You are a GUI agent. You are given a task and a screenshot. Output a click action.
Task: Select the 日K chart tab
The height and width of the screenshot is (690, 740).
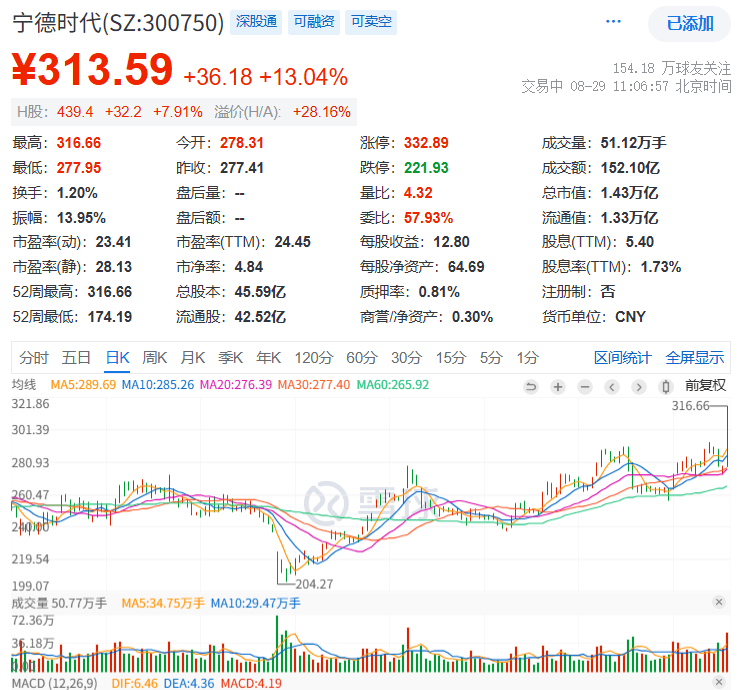(118, 358)
